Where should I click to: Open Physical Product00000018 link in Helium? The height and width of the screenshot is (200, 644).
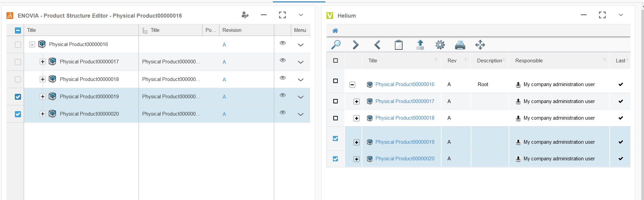[405, 118]
